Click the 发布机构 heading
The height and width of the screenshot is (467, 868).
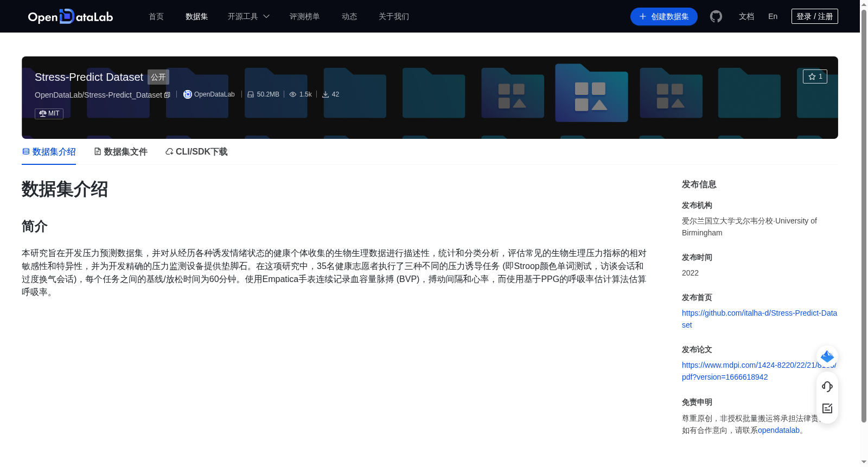coord(697,205)
